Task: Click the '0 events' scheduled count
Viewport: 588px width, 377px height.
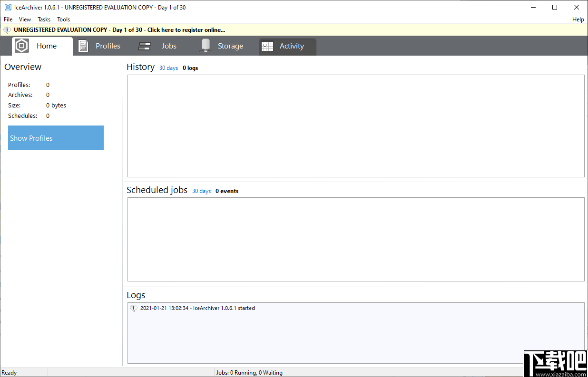Action: (x=227, y=191)
